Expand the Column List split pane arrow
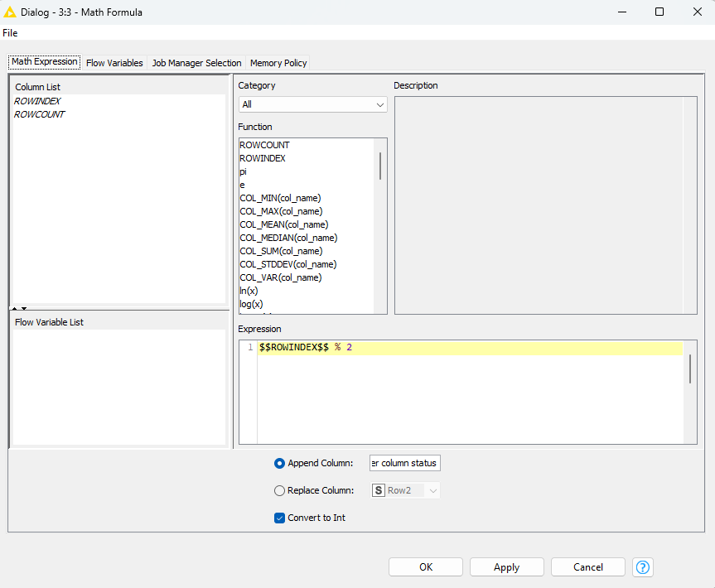 [x=24, y=309]
